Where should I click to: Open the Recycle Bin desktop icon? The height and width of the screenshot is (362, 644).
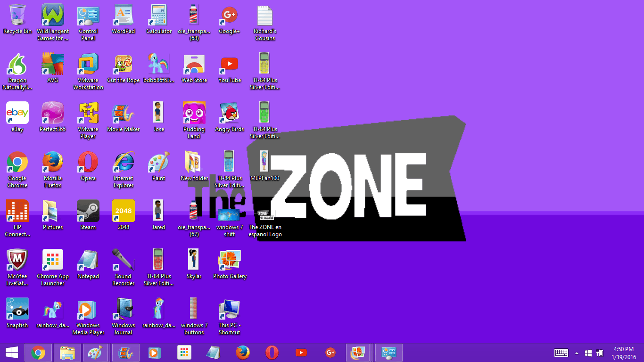click(x=17, y=20)
